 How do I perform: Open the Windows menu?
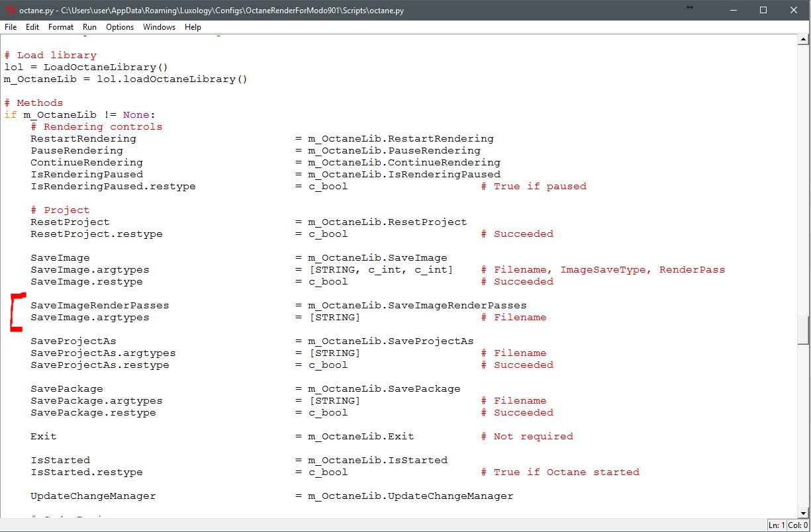click(x=159, y=27)
